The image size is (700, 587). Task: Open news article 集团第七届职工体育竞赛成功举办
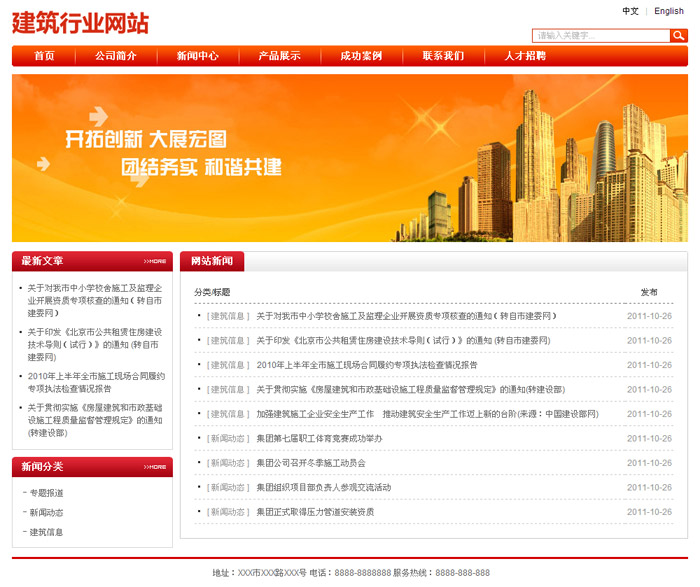pyautogui.click(x=319, y=438)
